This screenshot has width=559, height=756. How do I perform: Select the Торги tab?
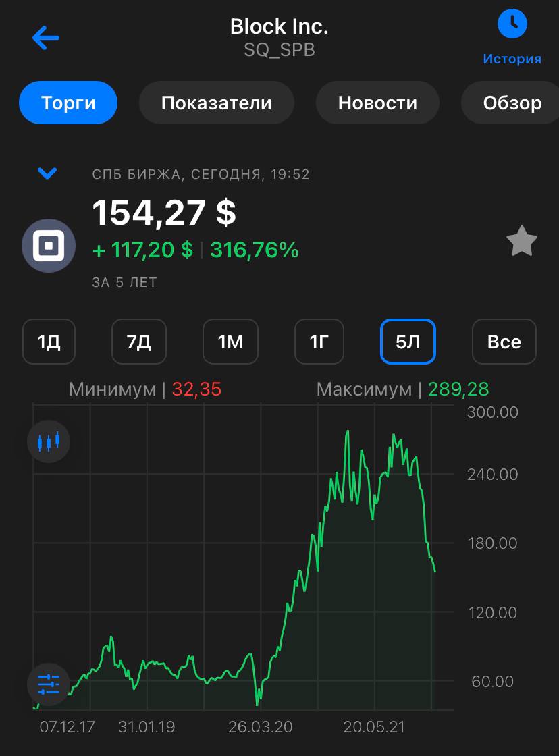[68, 103]
